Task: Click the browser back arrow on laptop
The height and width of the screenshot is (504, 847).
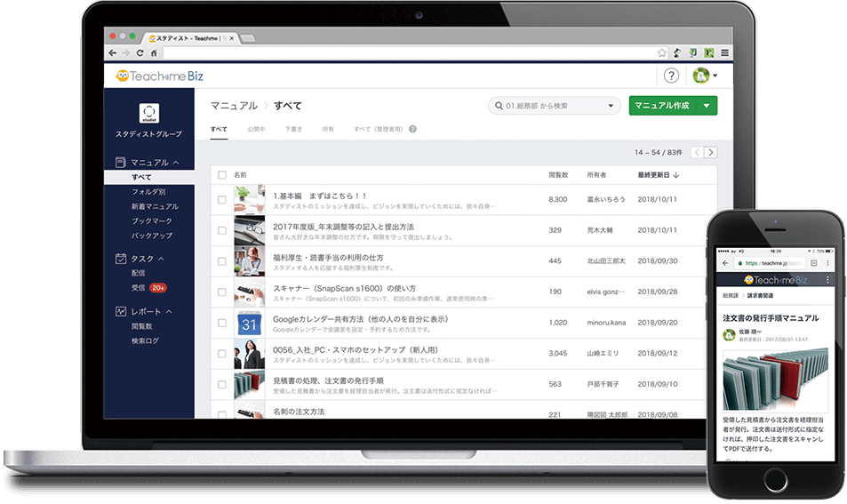Action: pyautogui.click(x=112, y=53)
